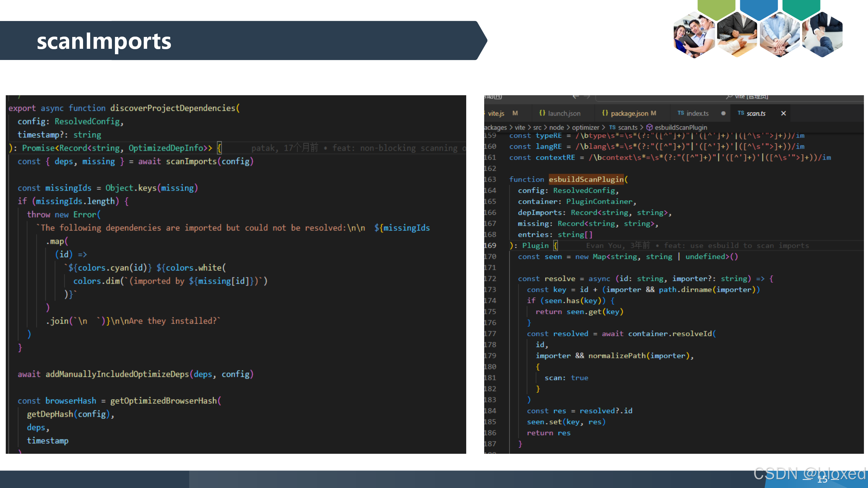Click 'addManuallyIncludedOptimizeDeps' in left code
The width and height of the screenshot is (868, 488).
117,374
